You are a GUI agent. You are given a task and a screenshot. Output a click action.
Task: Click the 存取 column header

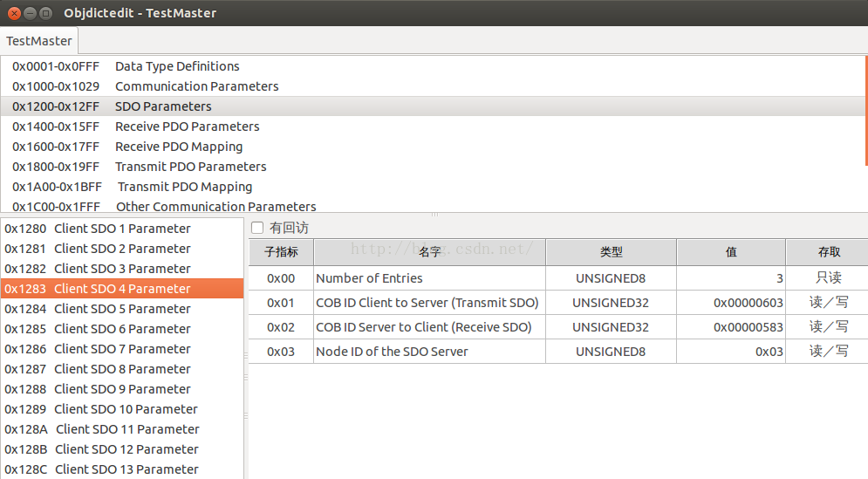(x=829, y=252)
